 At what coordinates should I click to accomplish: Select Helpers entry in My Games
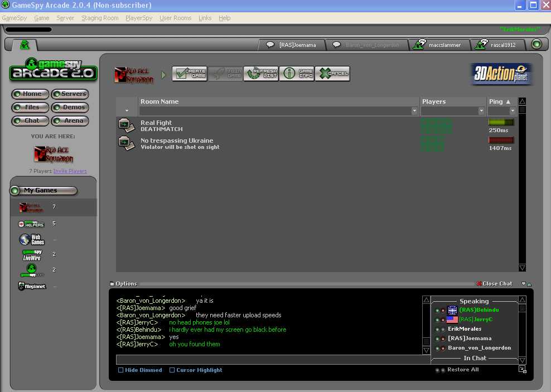[31, 224]
